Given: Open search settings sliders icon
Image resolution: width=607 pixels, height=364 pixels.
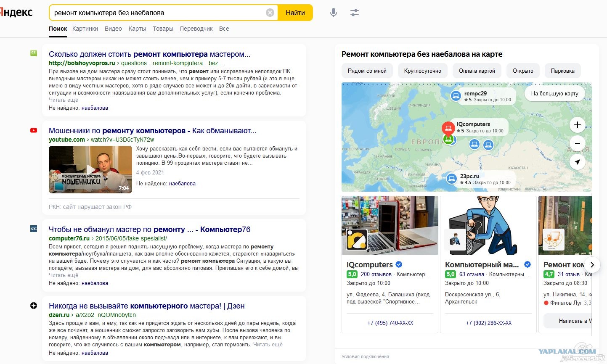Looking at the screenshot, I should point(355,13).
